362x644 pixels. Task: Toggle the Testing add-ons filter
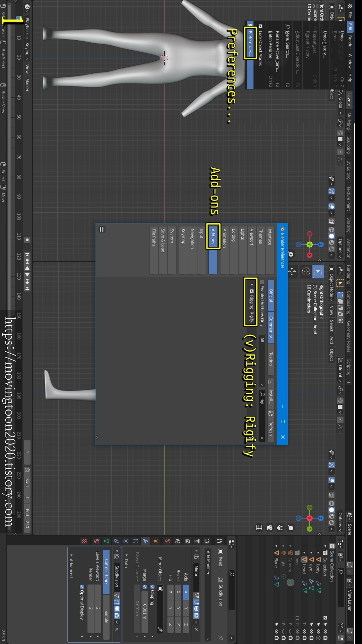point(271,359)
